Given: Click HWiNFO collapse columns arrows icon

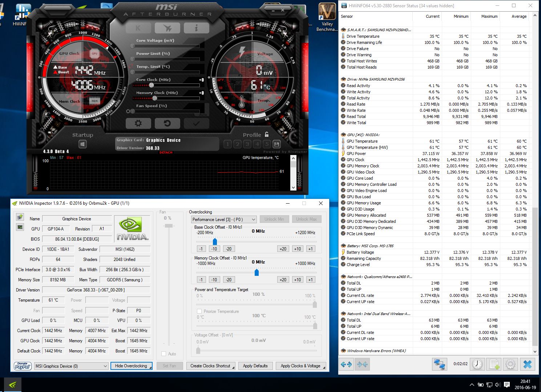Looking at the screenshot, I should tap(362, 364).
